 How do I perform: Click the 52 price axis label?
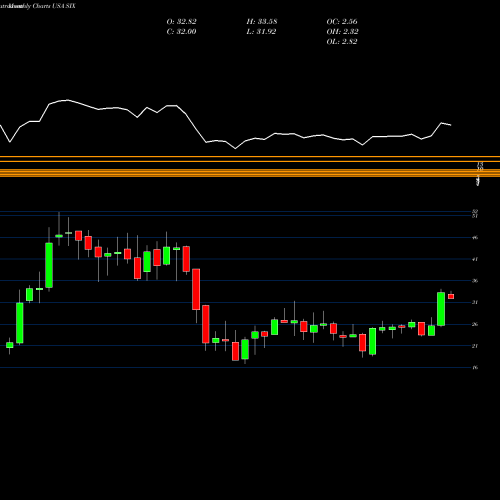[475, 211]
